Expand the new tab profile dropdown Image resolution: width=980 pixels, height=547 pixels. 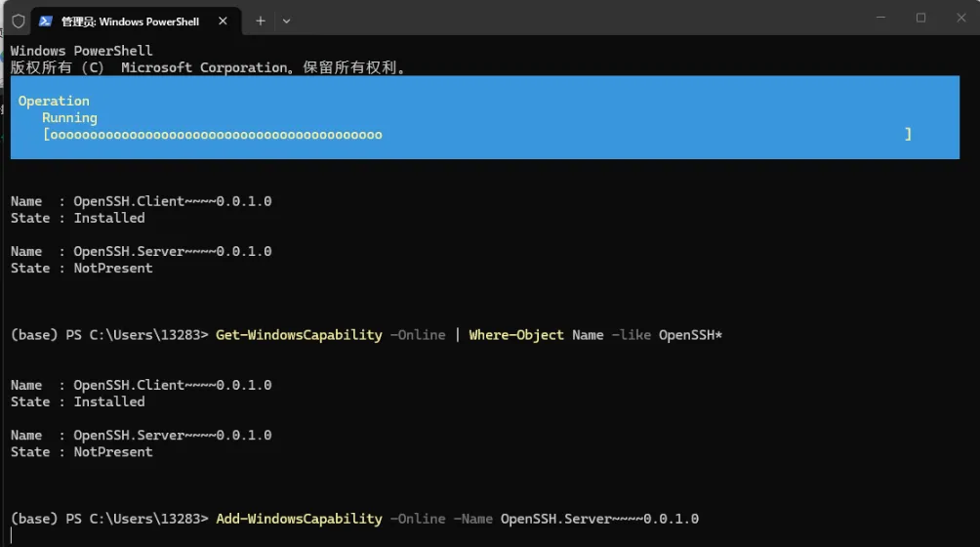click(x=286, y=21)
